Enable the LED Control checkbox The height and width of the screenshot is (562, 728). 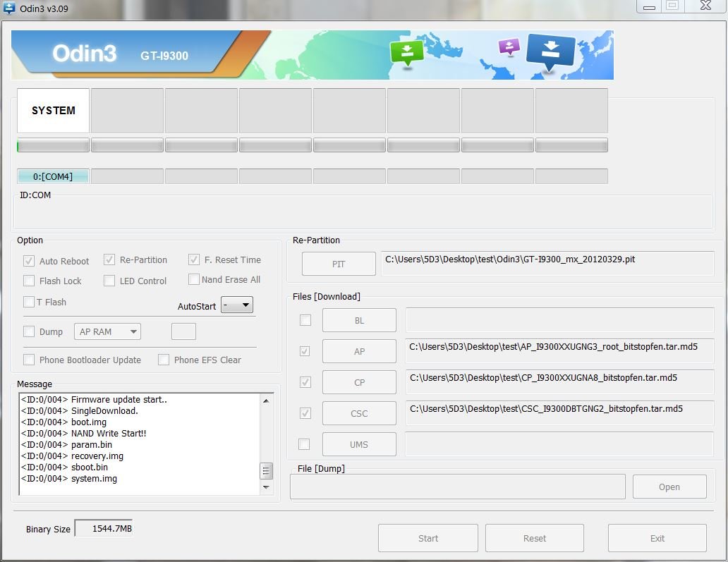pos(109,281)
